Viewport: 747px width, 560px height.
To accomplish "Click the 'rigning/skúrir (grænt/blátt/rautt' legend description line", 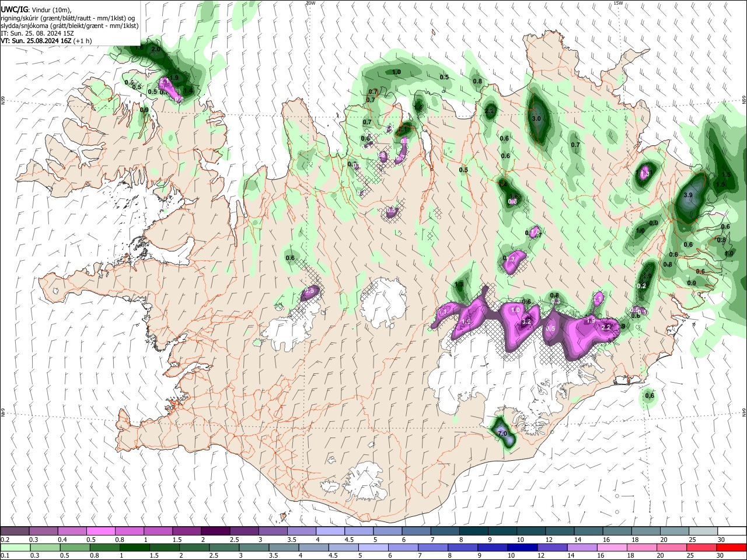I will click(68, 18).
